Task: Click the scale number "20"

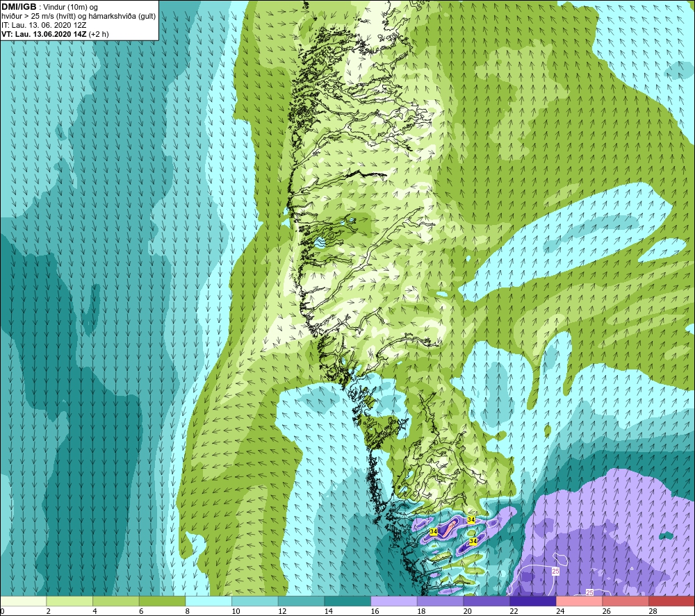Action: pos(468,611)
